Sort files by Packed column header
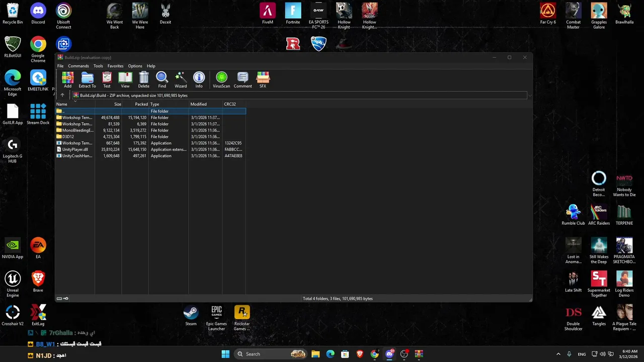This screenshot has height=362, width=644. coord(135,104)
